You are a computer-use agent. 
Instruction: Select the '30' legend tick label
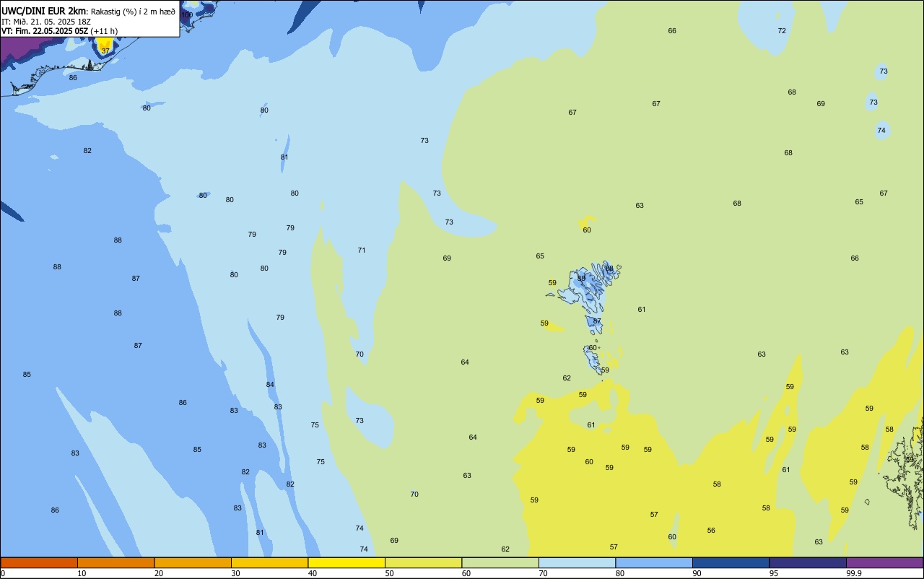(x=235, y=573)
